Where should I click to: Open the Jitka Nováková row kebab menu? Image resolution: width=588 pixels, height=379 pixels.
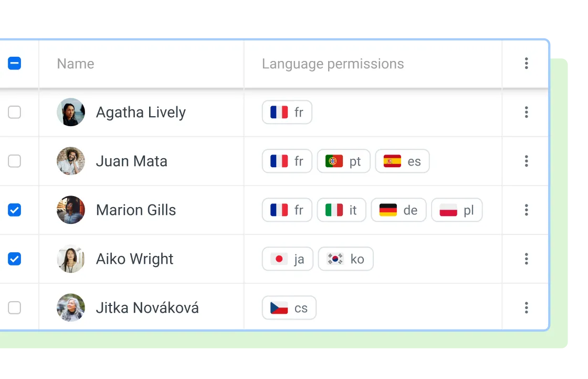coord(526,308)
